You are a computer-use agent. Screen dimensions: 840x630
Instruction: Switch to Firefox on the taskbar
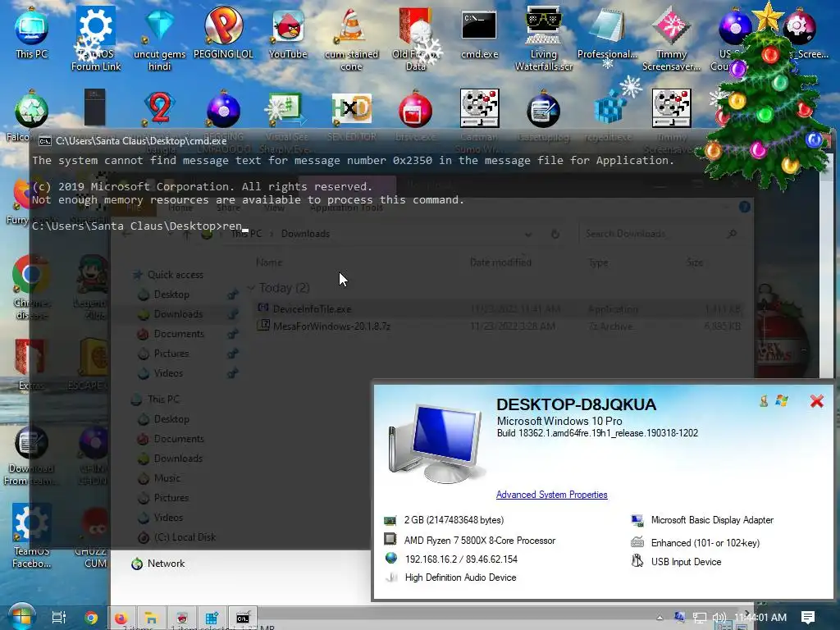(x=121, y=618)
